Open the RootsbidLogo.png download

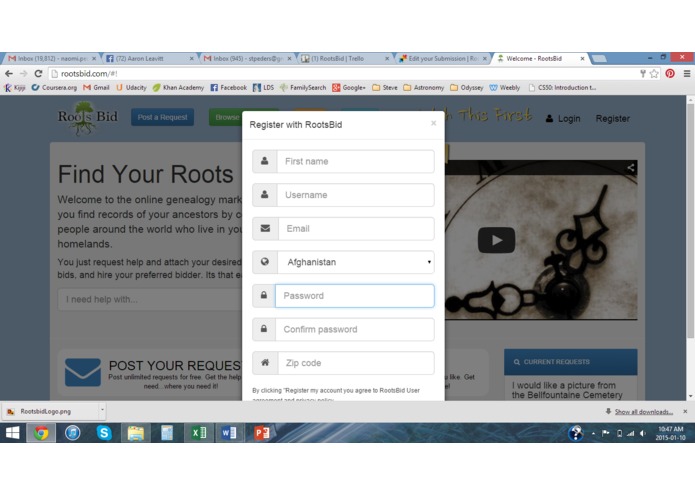point(50,412)
